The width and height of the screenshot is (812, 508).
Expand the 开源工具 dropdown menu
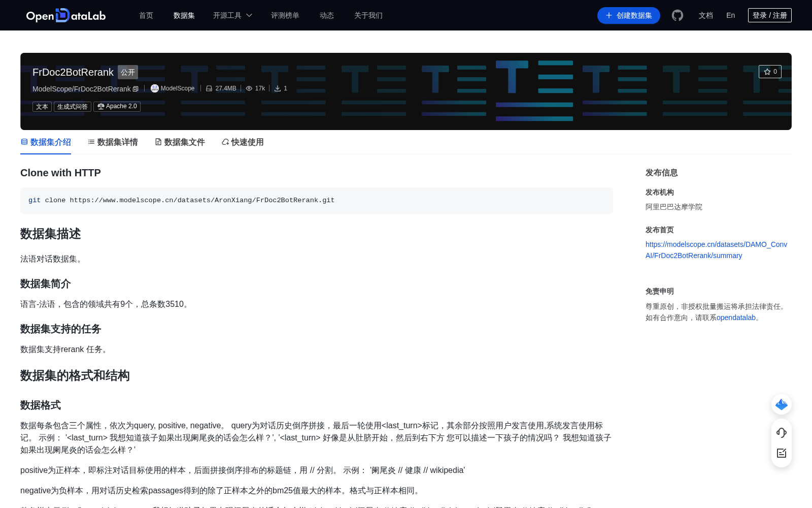pyautogui.click(x=232, y=15)
